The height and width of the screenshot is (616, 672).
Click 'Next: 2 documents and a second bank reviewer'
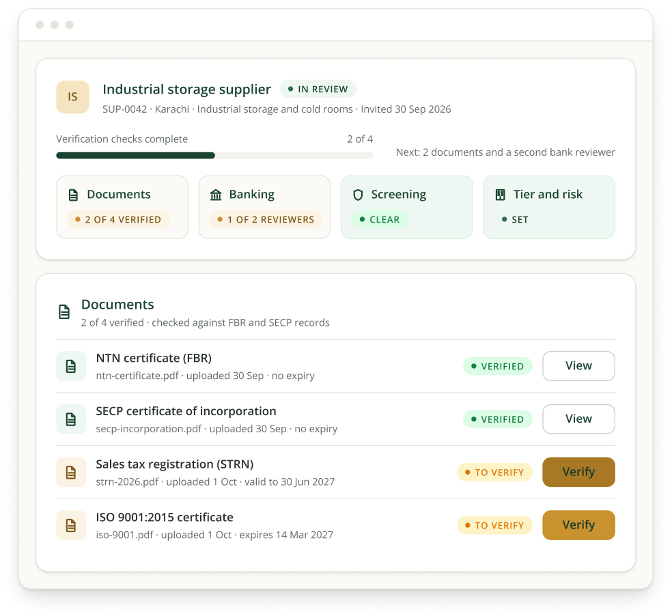pos(505,152)
